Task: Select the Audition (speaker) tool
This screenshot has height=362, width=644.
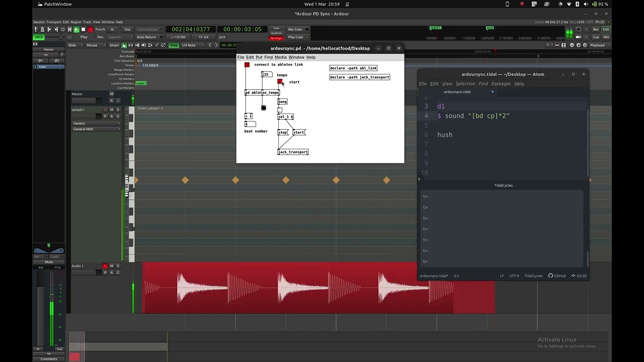Action: [144, 45]
